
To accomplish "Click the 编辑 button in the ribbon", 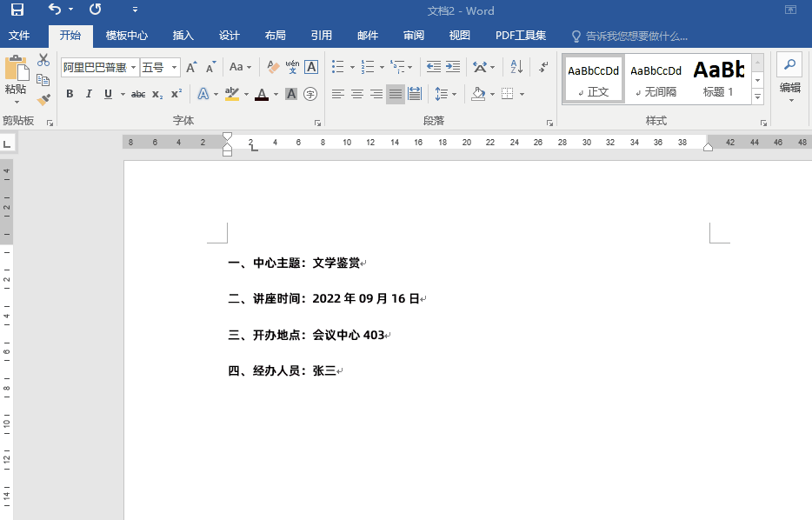I will pos(789,78).
